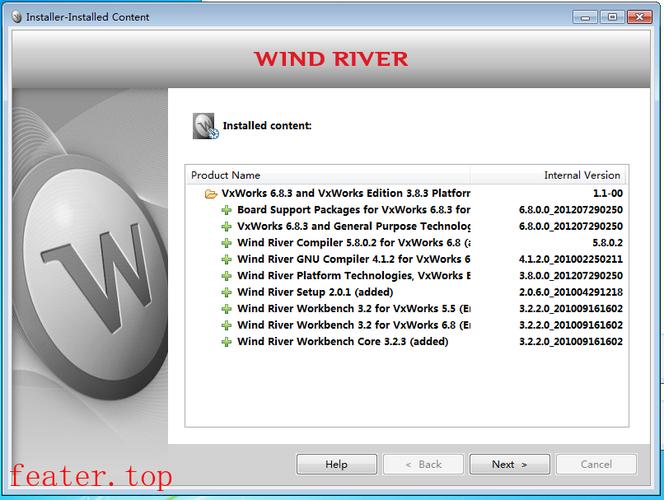Viewport: 664px width, 500px height.
Task: Click the installer icon in the title bar
Action: pos(14,16)
